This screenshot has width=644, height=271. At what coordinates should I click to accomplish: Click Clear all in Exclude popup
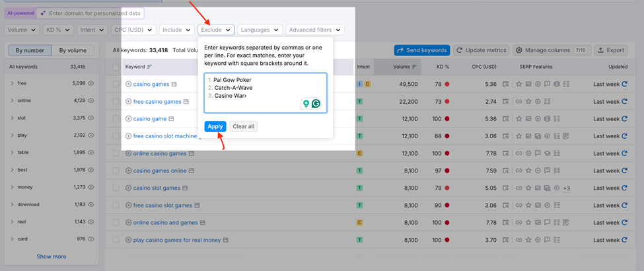tap(244, 126)
